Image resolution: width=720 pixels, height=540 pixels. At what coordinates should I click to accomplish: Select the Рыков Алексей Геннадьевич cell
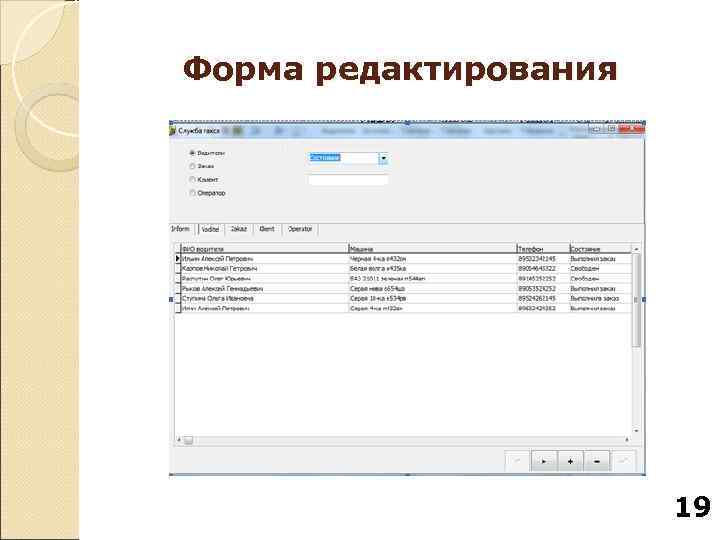tap(264, 289)
